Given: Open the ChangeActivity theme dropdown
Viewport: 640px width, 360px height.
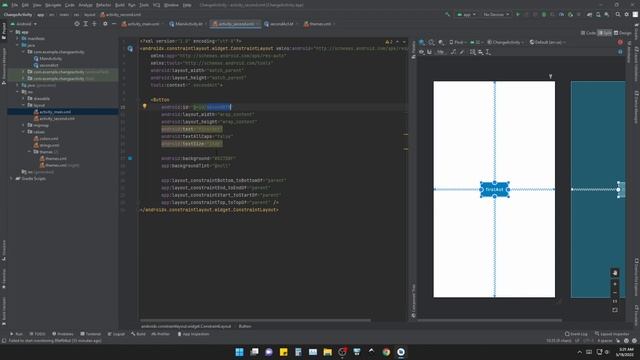Looking at the screenshot, I should [x=506, y=42].
